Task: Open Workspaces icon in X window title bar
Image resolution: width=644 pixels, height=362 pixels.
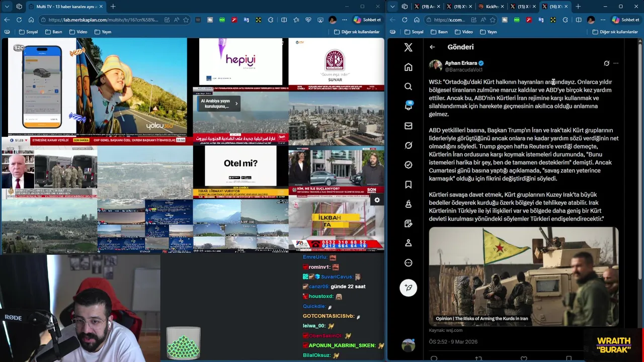Action: [405, 7]
